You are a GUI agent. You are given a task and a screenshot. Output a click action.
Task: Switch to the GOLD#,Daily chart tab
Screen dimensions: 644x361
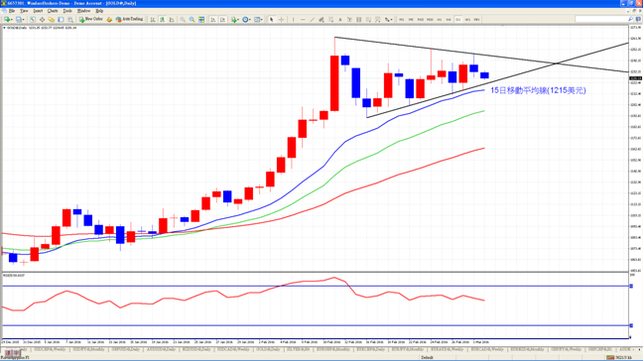click(x=268, y=349)
